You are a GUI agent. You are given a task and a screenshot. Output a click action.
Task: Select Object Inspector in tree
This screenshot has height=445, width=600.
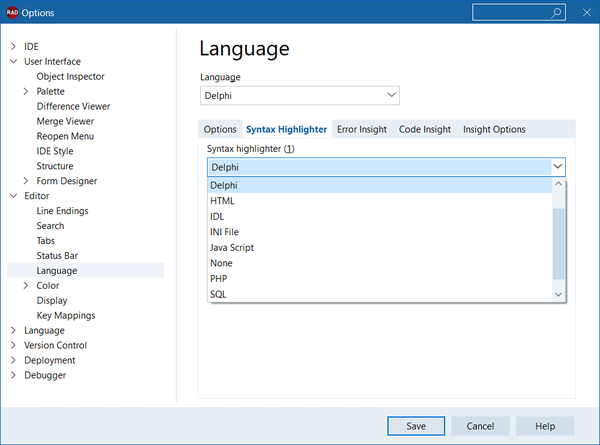click(70, 77)
